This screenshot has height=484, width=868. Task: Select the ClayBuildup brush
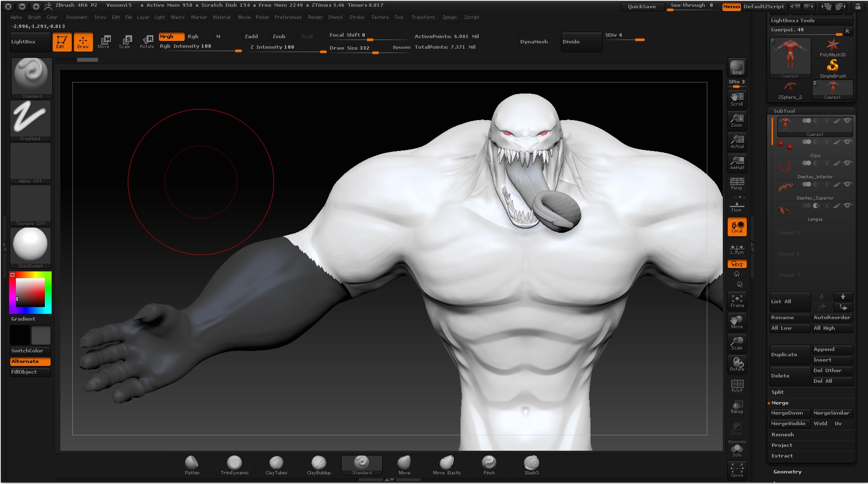tap(319, 465)
